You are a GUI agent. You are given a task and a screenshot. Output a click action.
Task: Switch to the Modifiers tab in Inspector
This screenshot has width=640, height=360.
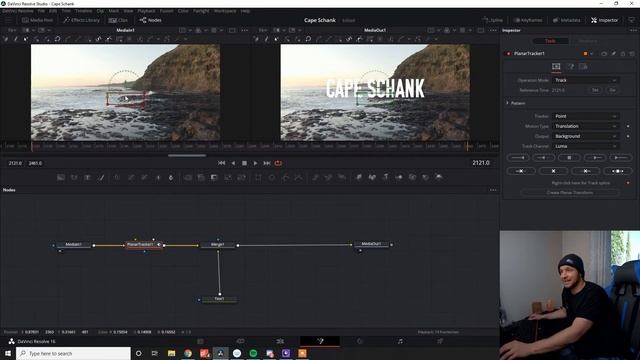pyautogui.click(x=588, y=41)
